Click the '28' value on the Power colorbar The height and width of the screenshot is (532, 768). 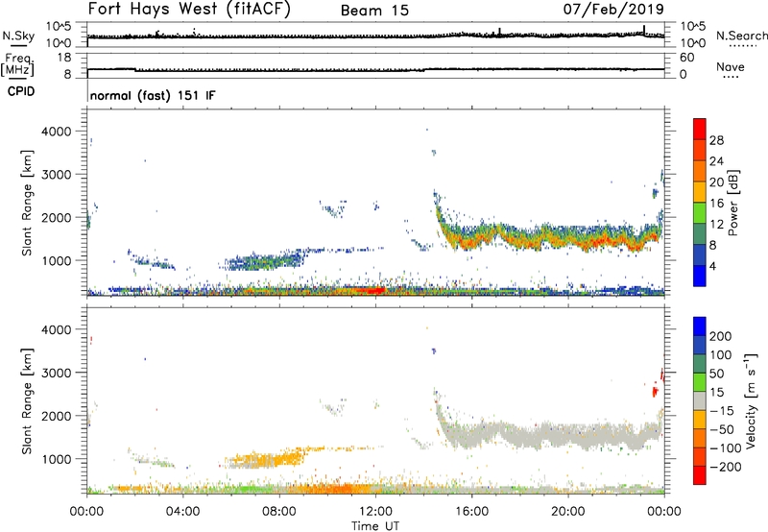click(716, 140)
